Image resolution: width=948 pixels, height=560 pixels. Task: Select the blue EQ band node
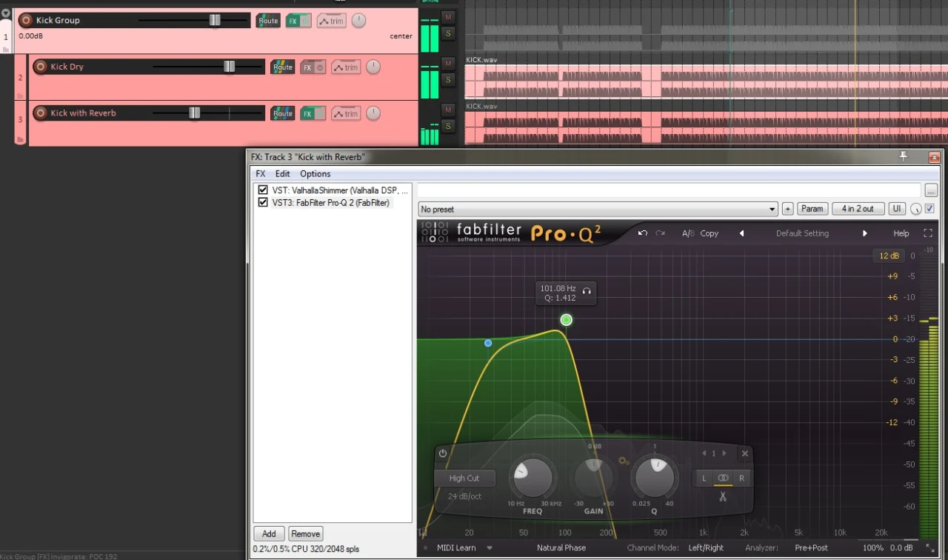click(488, 343)
